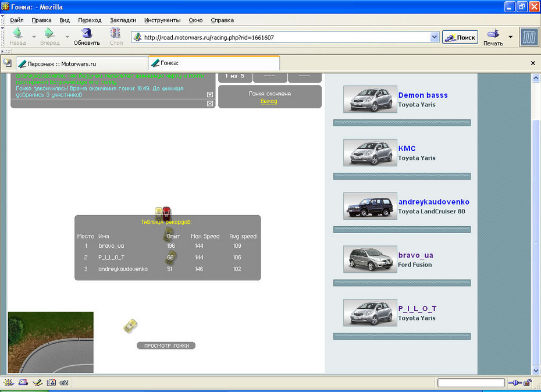Image resolution: width=541 pixels, height=392 pixels.
Task: Open the Address Book status bar icon
Action: pyautogui.click(x=51, y=382)
